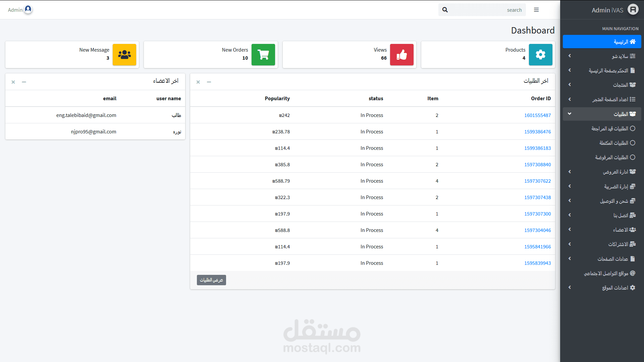This screenshot has width=644, height=362.
Task: Close the latest members panel
Action: tap(13, 82)
